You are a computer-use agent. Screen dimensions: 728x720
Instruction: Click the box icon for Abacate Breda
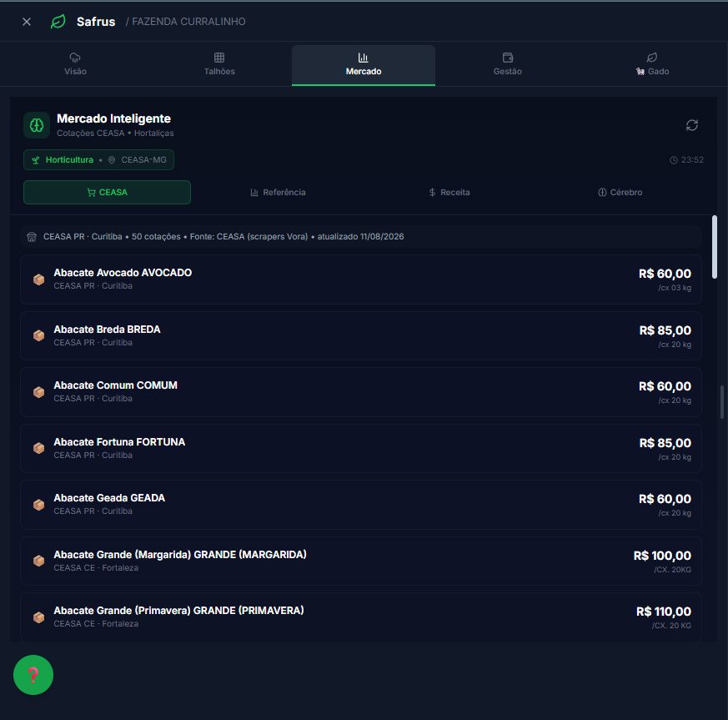click(x=39, y=336)
